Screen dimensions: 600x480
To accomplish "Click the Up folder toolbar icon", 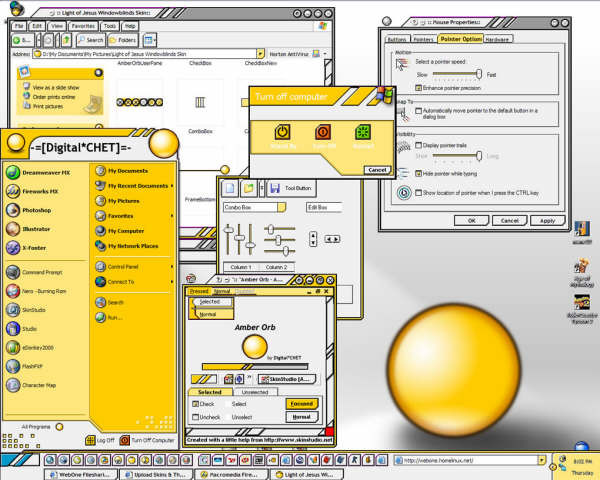I will pos(66,40).
